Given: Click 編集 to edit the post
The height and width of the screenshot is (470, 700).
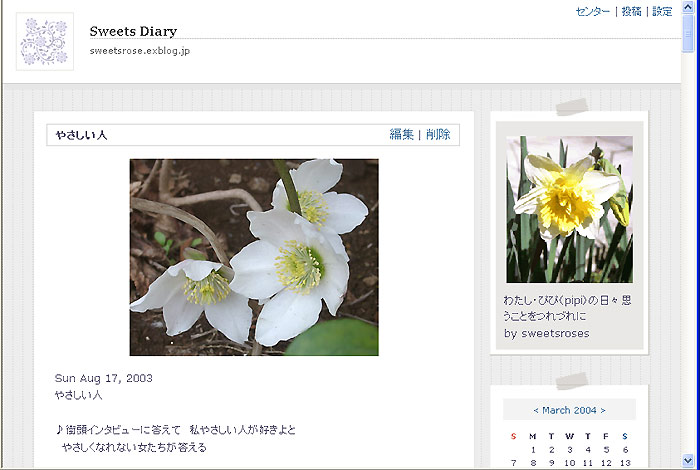Looking at the screenshot, I should point(401,135).
